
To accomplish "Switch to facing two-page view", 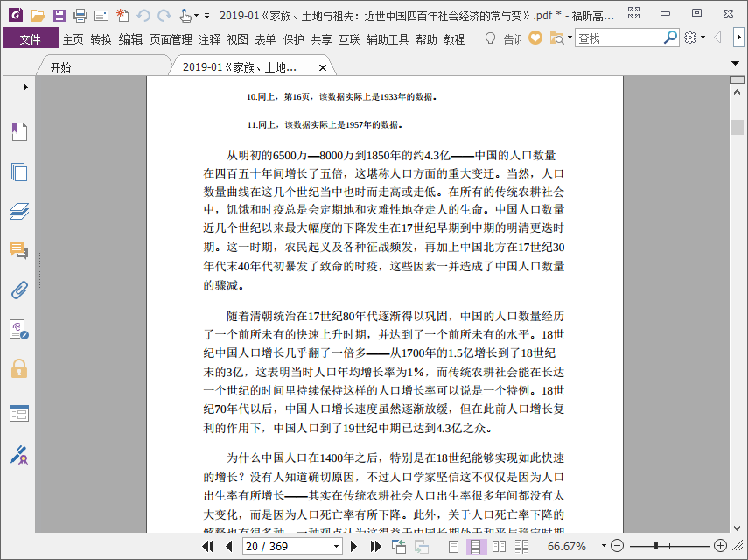I will 499,547.
